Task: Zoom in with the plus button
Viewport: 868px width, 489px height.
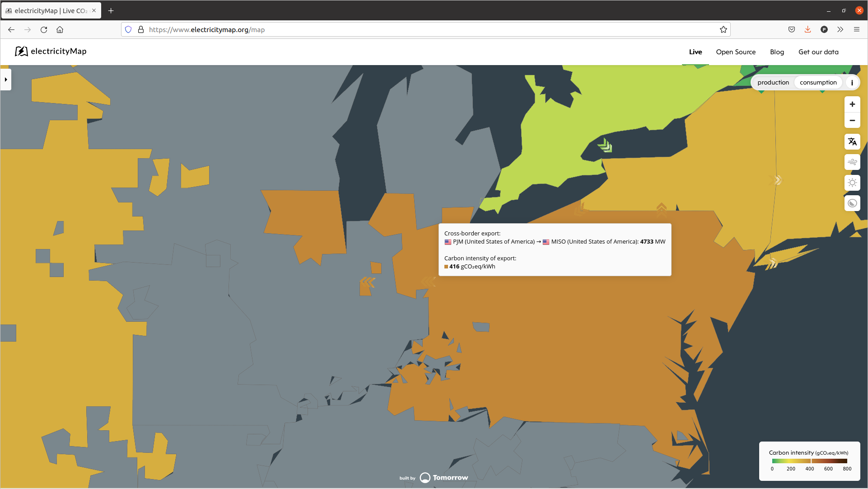Action: tap(852, 104)
